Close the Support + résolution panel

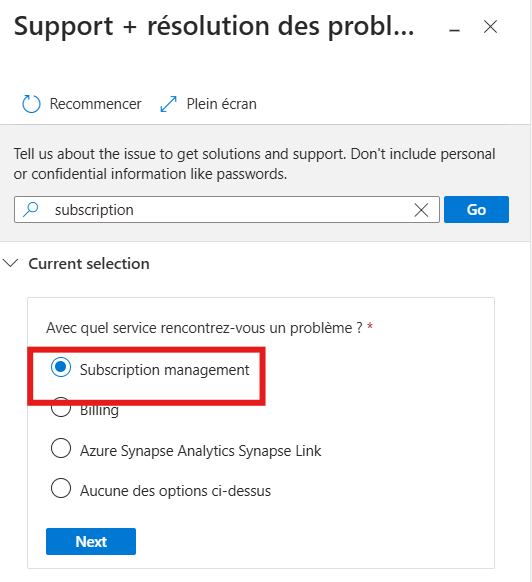point(490,27)
